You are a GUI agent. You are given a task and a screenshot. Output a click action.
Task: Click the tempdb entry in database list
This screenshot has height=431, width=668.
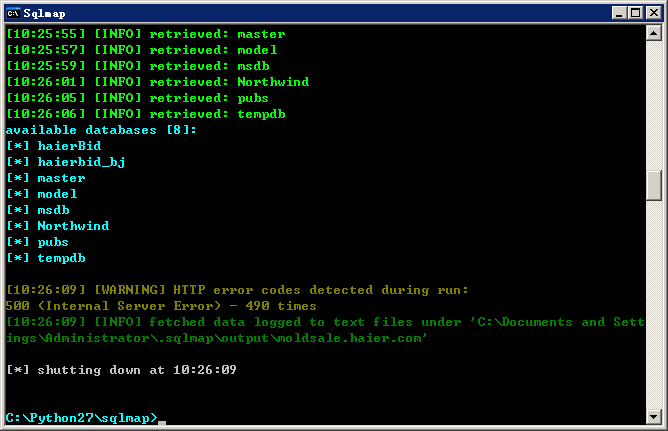tap(61, 259)
